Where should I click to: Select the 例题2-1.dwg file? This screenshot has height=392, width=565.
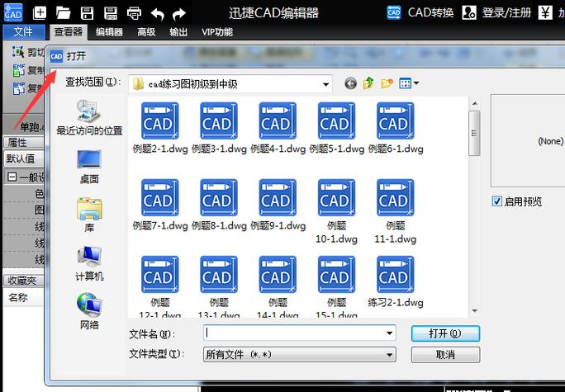tap(158, 129)
